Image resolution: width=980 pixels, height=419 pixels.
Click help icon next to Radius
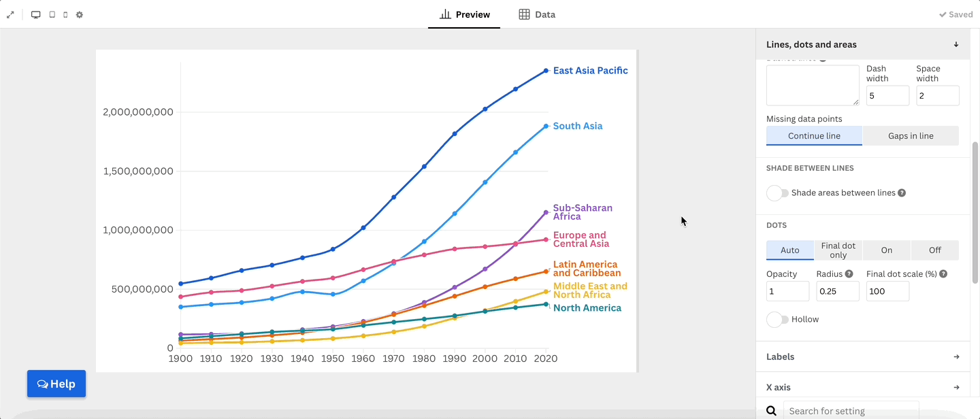pos(849,274)
